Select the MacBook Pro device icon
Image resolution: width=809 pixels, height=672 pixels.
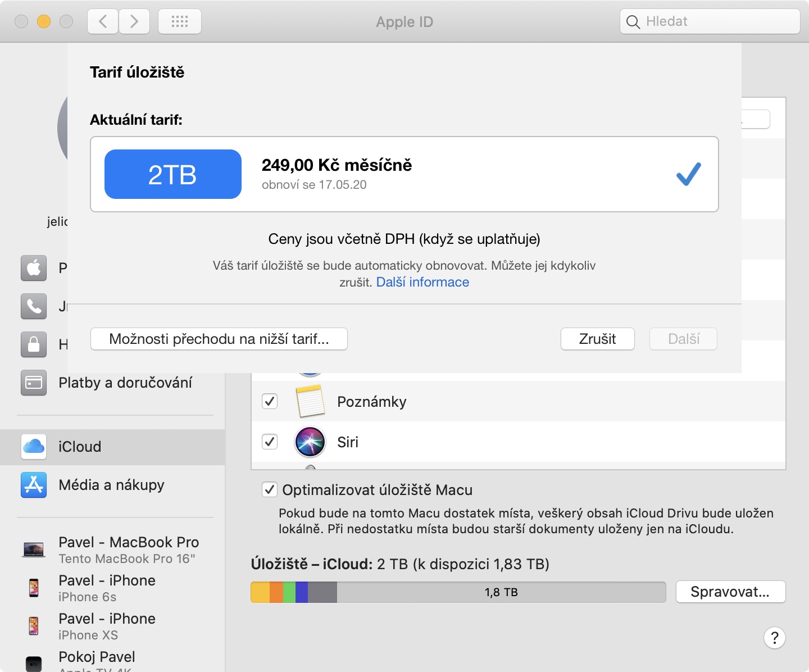[x=34, y=549]
